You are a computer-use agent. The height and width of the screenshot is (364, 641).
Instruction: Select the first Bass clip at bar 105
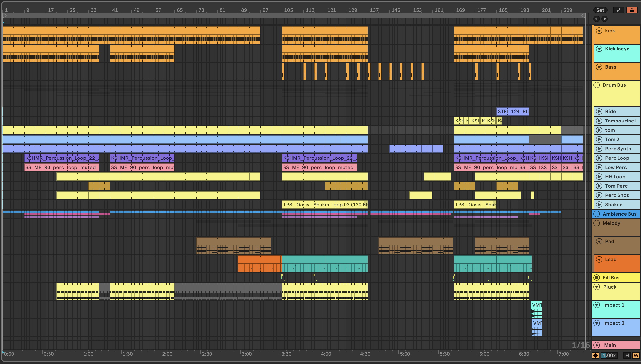(283, 72)
